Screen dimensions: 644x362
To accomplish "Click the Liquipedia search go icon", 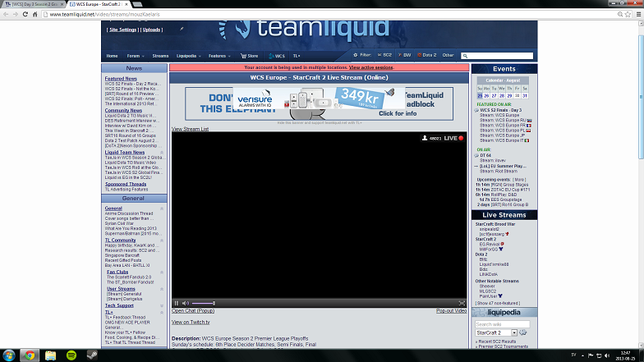I will point(522,332).
